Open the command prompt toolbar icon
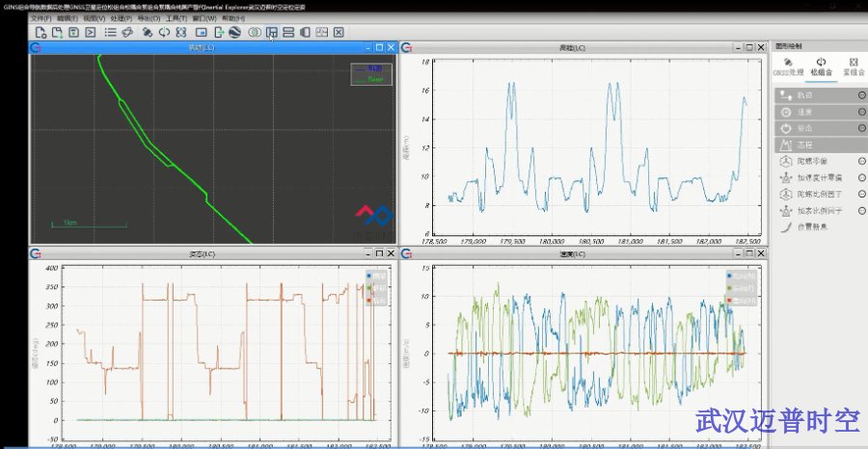Viewport: 868px width, 449px height. 90,32
